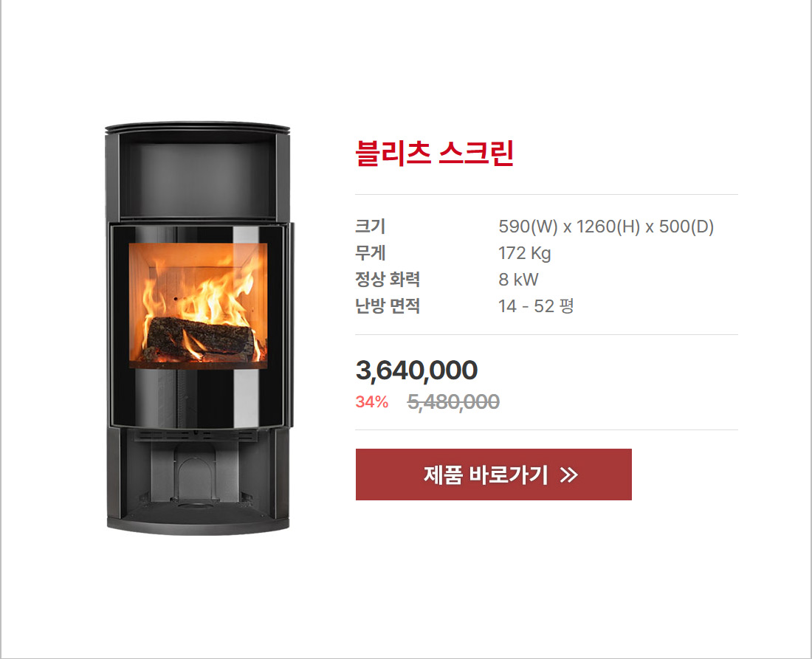Click the 제품 바로가기 button
812x659 pixels.
coord(494,475)
